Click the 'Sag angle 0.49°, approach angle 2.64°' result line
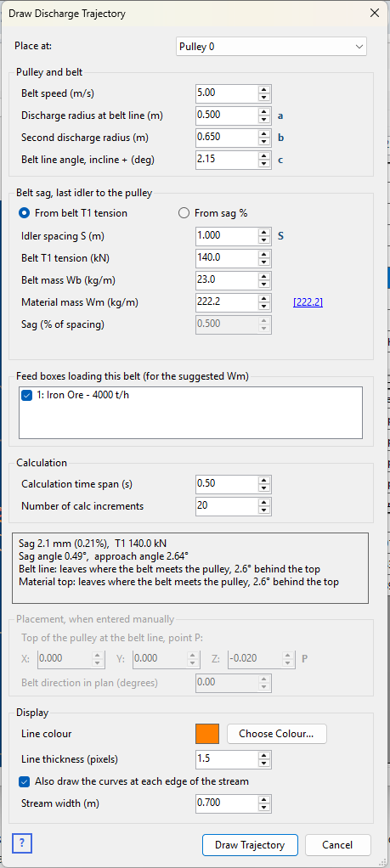The image size is (390, 868). tap(104, 557)
